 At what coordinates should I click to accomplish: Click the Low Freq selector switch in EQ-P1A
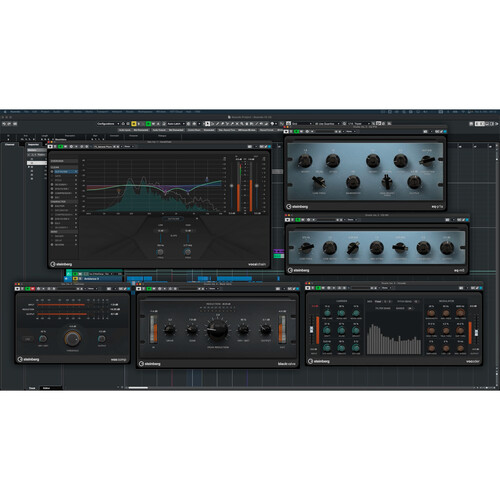click(x=319, y=182)
